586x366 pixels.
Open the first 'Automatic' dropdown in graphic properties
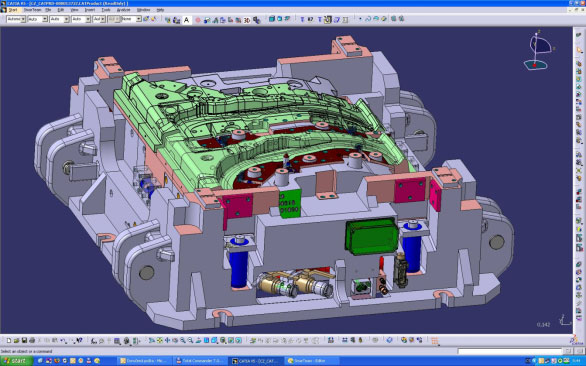pos(16,19)
